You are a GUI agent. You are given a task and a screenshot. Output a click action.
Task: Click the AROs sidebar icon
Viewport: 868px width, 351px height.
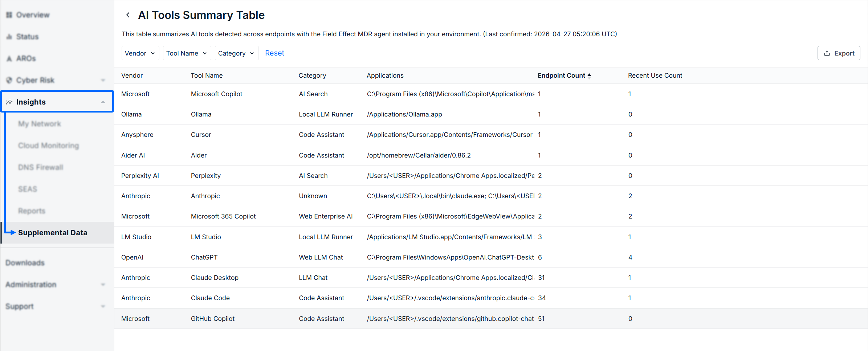tap(9, 58)
